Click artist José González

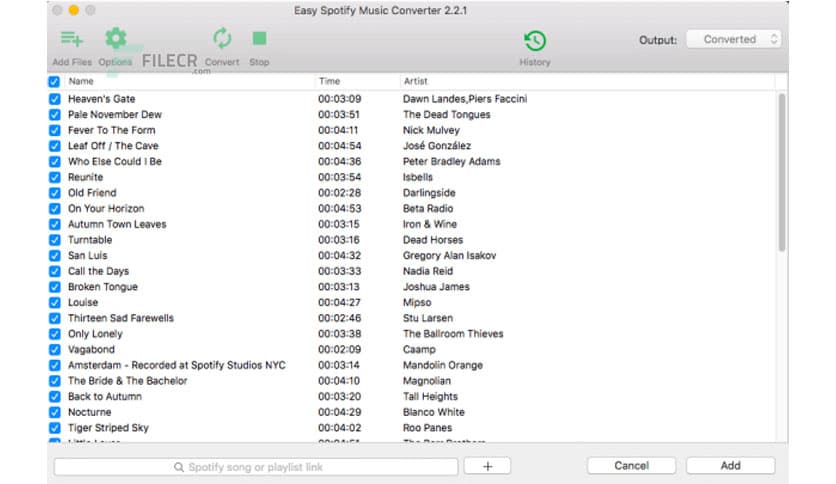point(437,146)
